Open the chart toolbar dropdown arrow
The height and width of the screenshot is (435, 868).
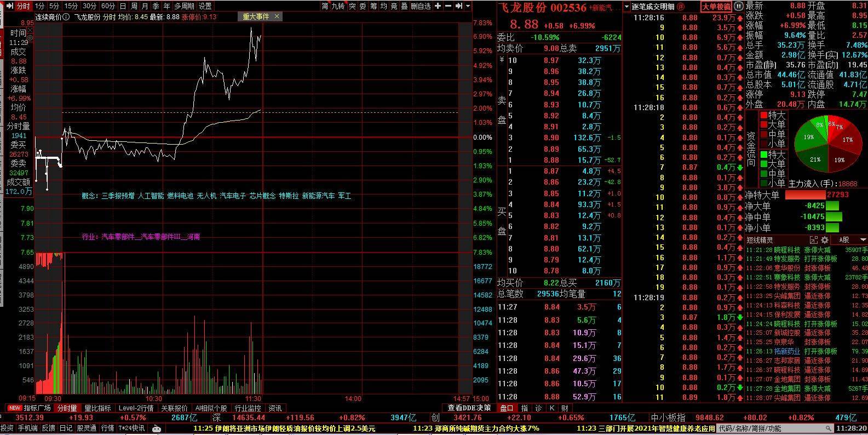(468, 7)
